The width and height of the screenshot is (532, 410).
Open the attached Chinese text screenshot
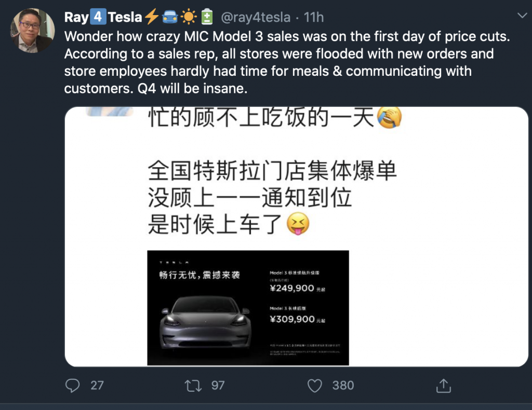[297, 237]
